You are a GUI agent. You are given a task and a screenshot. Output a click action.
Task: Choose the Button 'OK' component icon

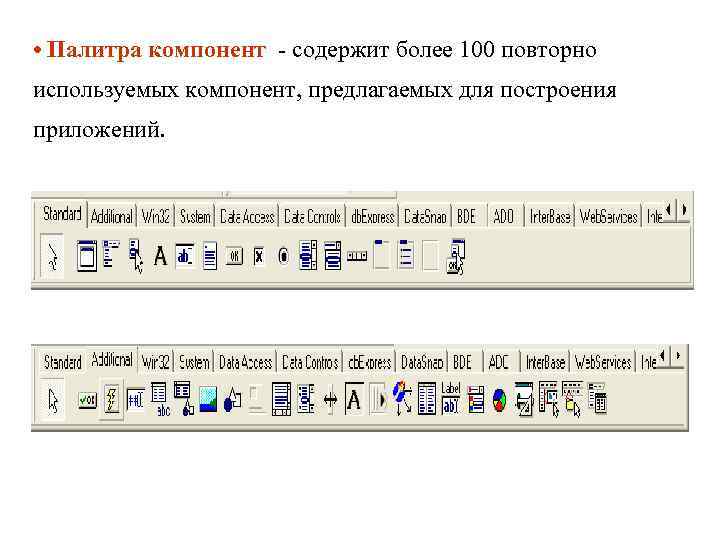tap(234, 256)
